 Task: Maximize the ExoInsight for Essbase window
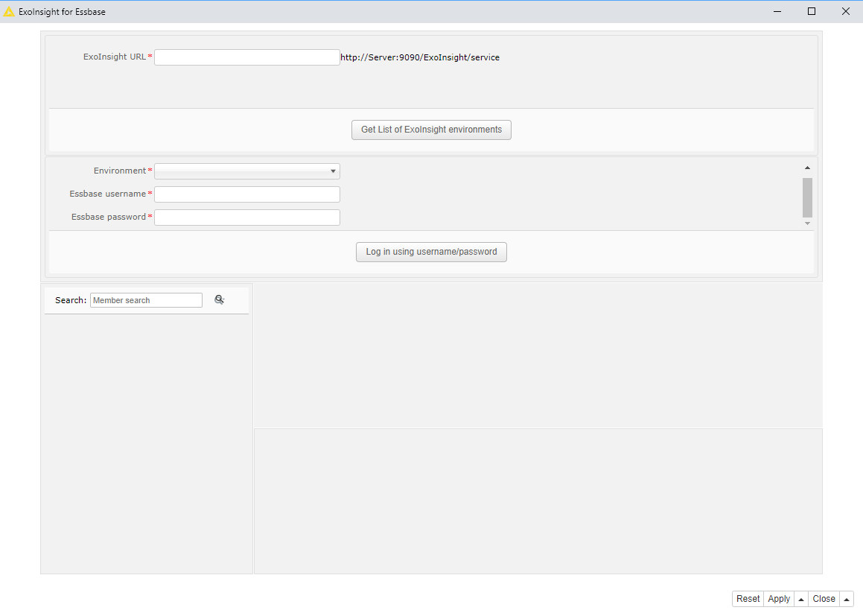click(812, 12)
